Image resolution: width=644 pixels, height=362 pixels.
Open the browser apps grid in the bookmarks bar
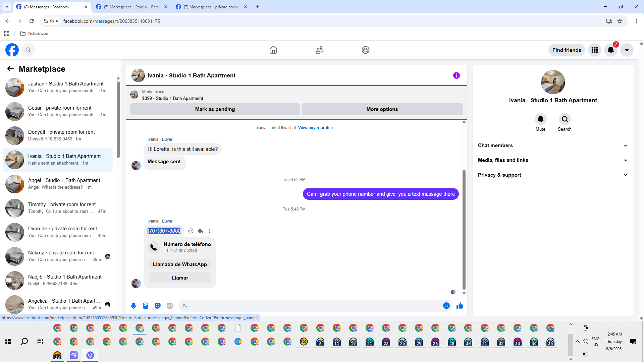[7, 34]
